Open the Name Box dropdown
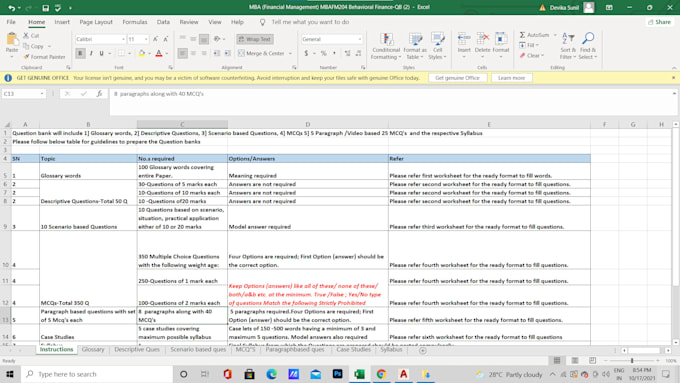This screenshot has width=680, height=383. [42, 94]
